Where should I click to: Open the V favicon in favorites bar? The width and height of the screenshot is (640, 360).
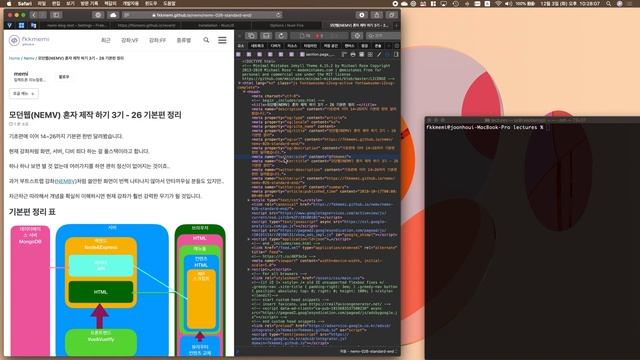[x=10, y=25]
